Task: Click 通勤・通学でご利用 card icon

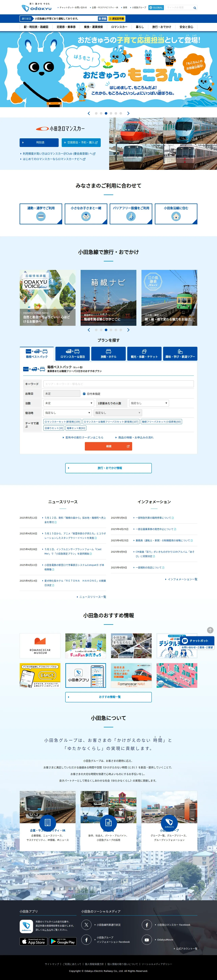Action: click(x=41, y=216)
